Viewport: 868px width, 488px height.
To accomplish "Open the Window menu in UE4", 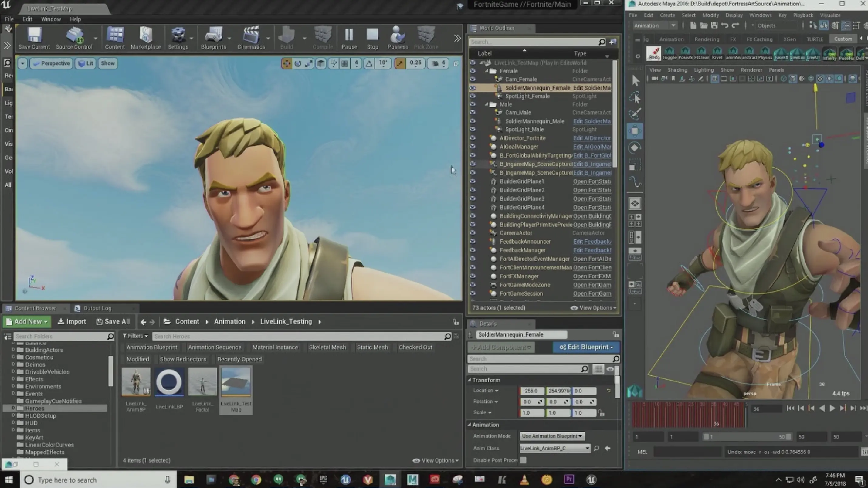I will (x=51, y=19).
